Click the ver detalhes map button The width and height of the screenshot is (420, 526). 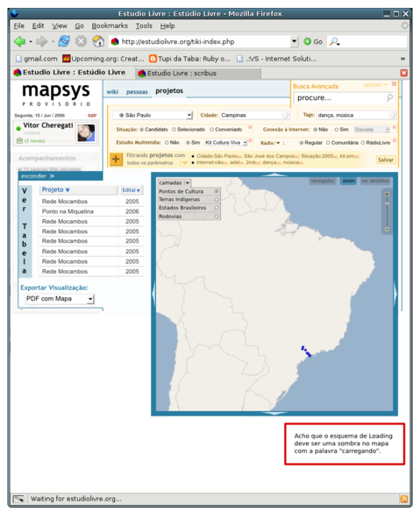coord(375,181)
